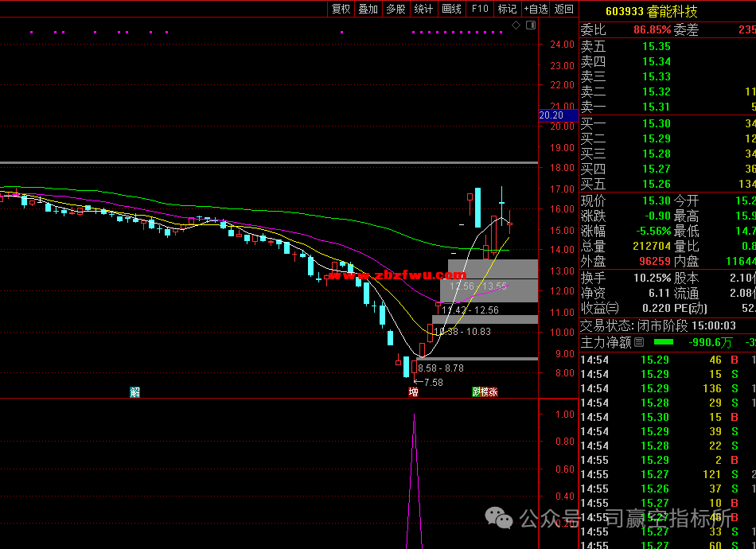The width and height of the screenshot is (756, 549).
Task: Click the 卖一 price 15.31
Action: point(657,106)
